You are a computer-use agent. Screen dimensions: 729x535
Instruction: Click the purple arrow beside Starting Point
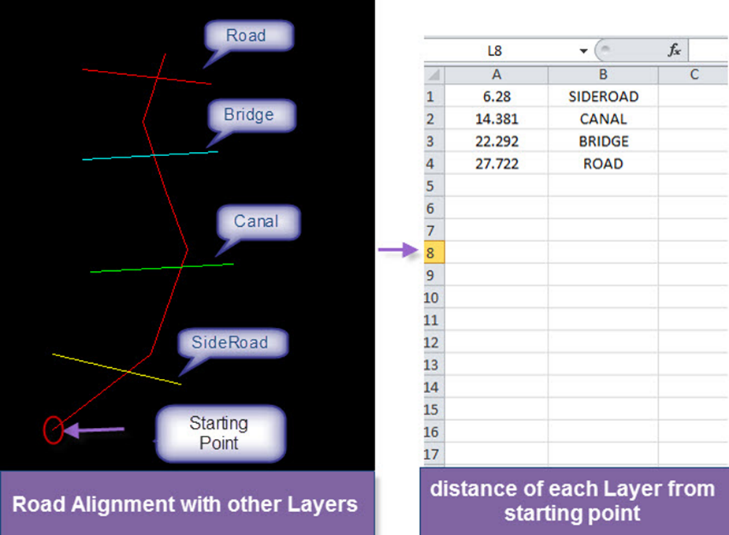(x=96, y=431)
